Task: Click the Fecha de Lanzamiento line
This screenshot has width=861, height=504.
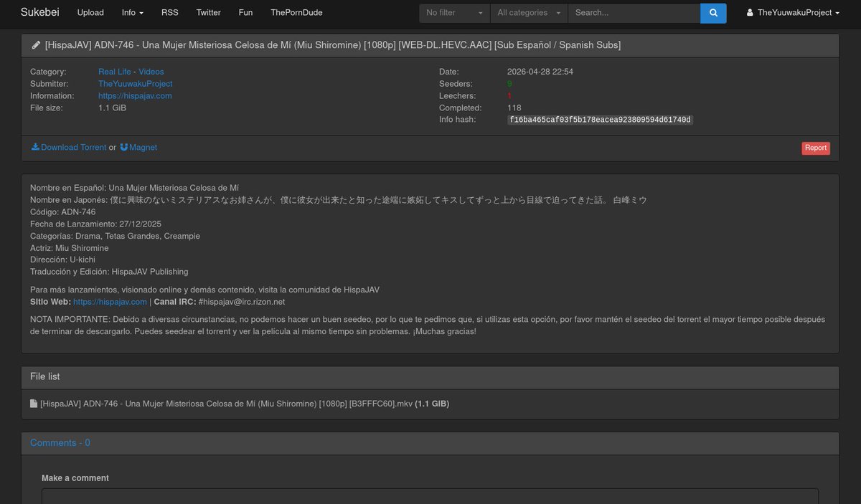Action: tap(96, 224)
